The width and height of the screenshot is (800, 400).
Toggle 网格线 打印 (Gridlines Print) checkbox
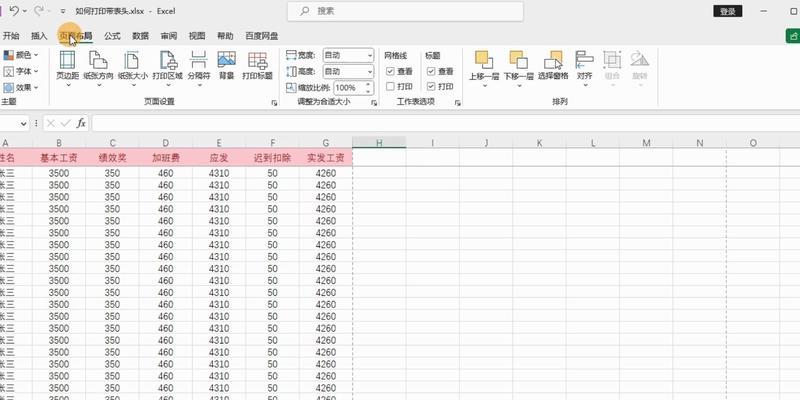[390, 86]
